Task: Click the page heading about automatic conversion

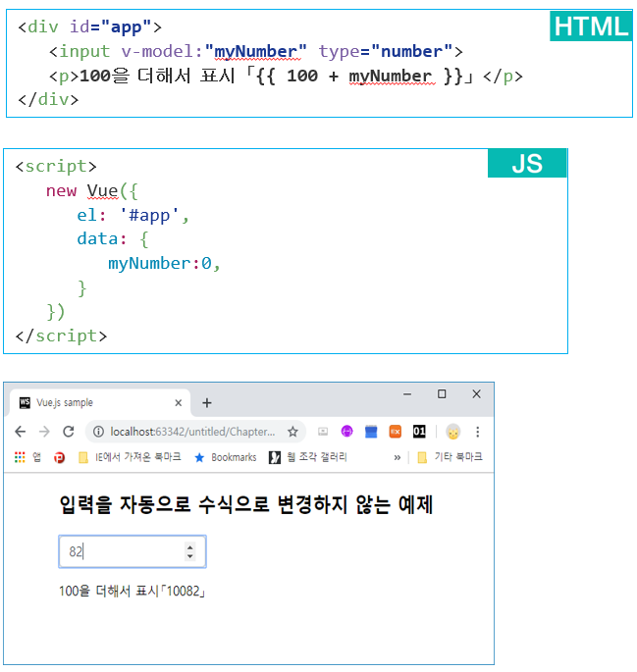Action: point(246,504)
